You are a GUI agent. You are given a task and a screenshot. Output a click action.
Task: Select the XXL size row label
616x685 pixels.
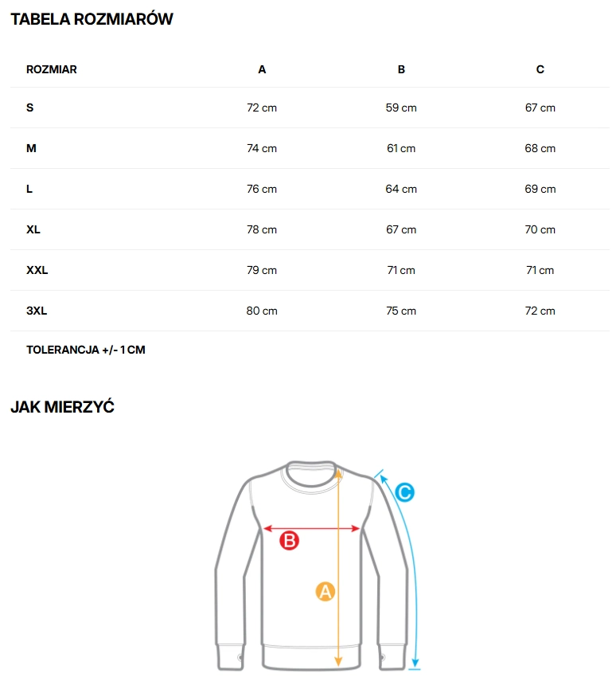point(37,270)
